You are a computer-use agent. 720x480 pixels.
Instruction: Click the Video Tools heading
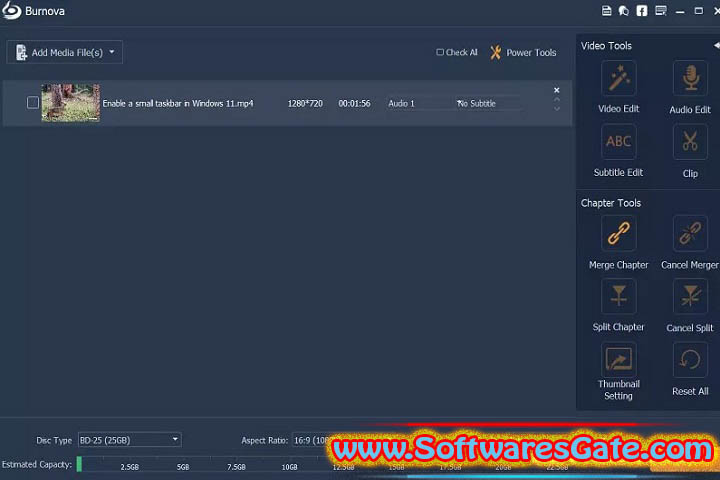pyautogui.click(x=606, y=45)
